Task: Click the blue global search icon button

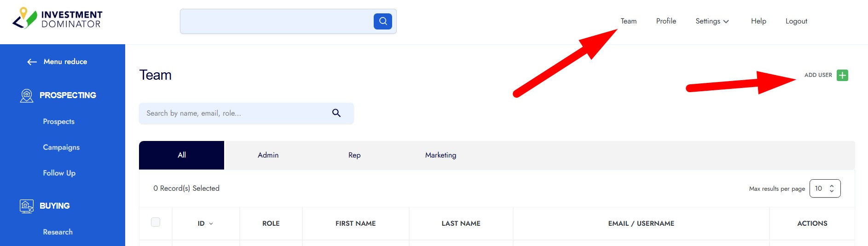Action: (382, 21)
